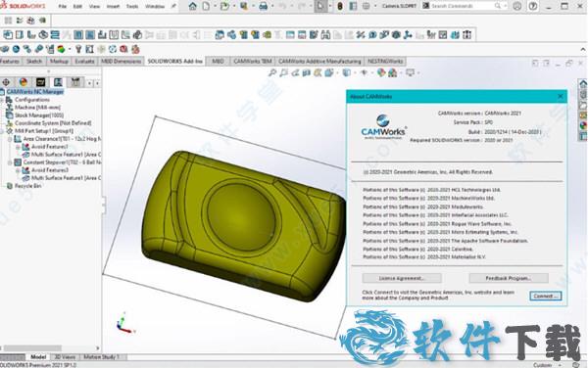588x368 pixels.
Task: Click the View Settings monitor icon
Action: click(411, 72)
